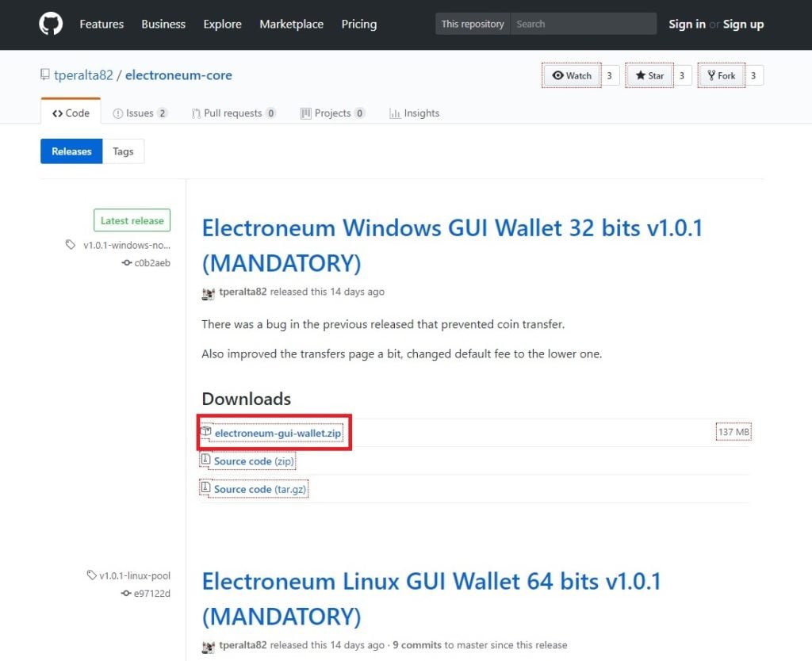Viewport: 812px width, 661px height.
Task: View the stargazers count next to Star
Action: (x=682, y=75)
